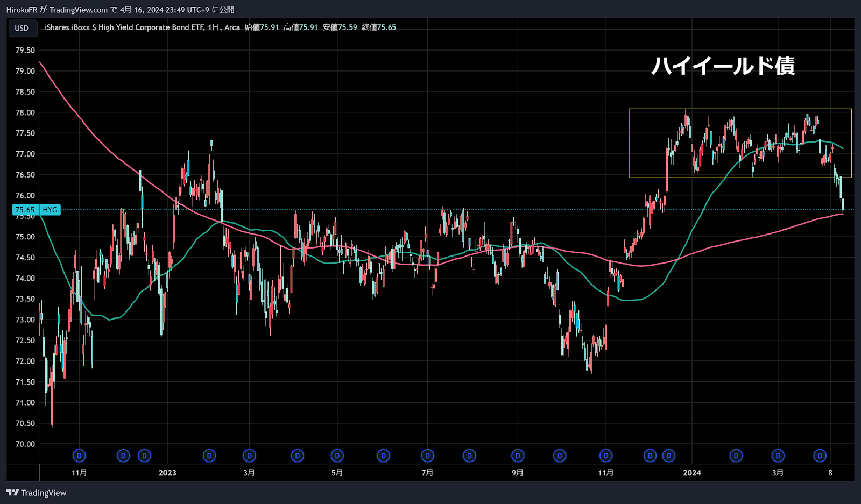861x504 pixels.
Task: Click the 安値75.59 low value
Action: [340, 27]
